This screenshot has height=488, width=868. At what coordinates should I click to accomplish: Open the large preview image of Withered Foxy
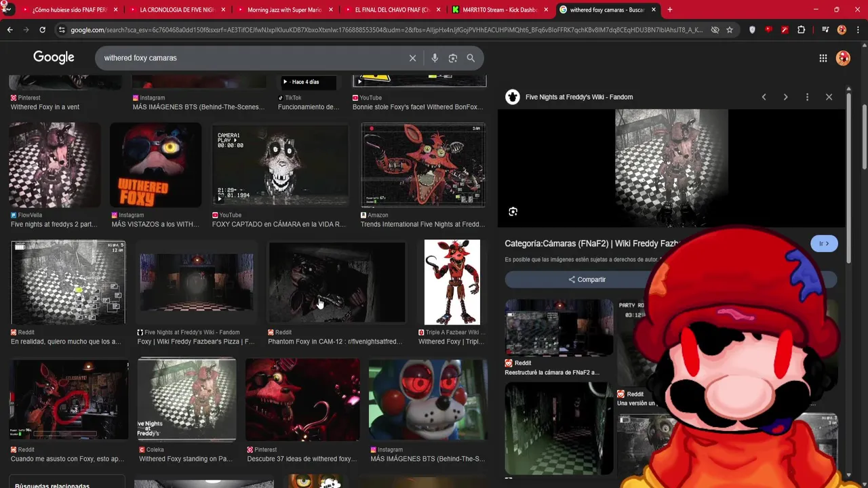[x=671, y=167]
